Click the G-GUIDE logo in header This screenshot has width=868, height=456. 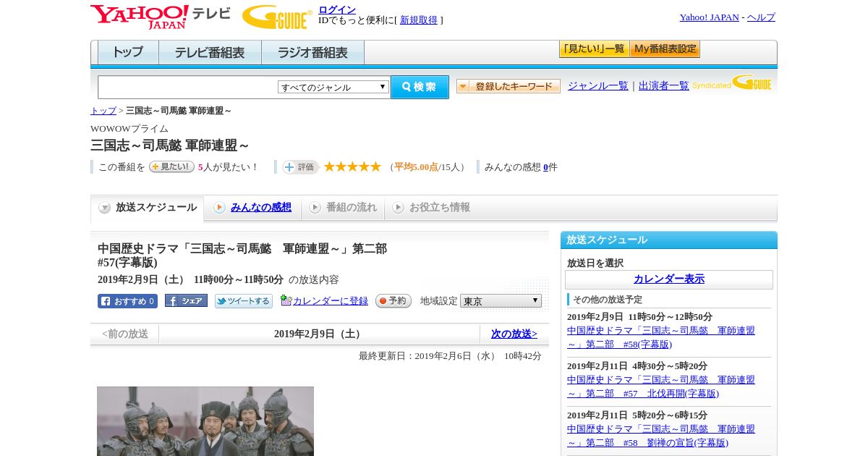pyautogui.click(x=276, y=17)
